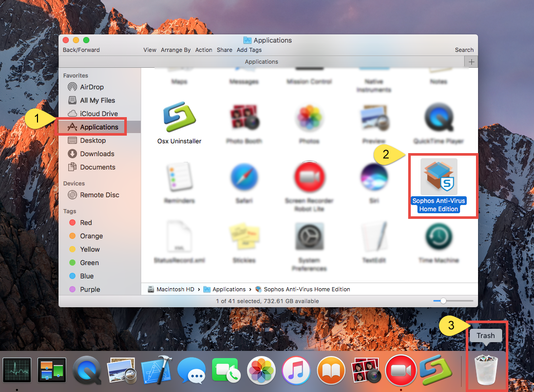The image size is (534, 392).
Task: Open the Arrange By menu
Action: 176,50
